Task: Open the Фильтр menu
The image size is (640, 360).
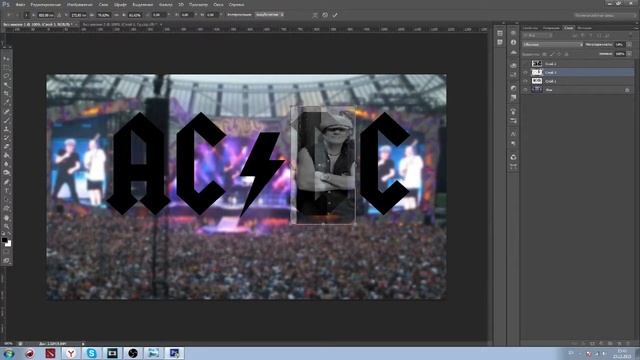Action: [x=165, y=4]
